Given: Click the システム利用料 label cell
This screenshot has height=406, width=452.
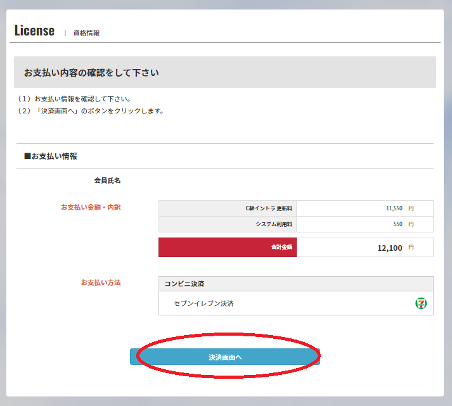Looking at the screenshot, I should [228, 224].
